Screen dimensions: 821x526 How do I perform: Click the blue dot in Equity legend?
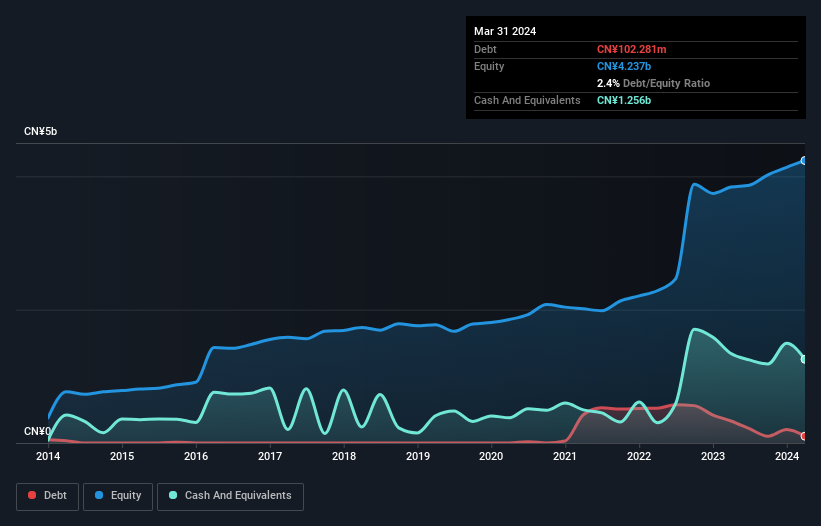click(99, 495)
